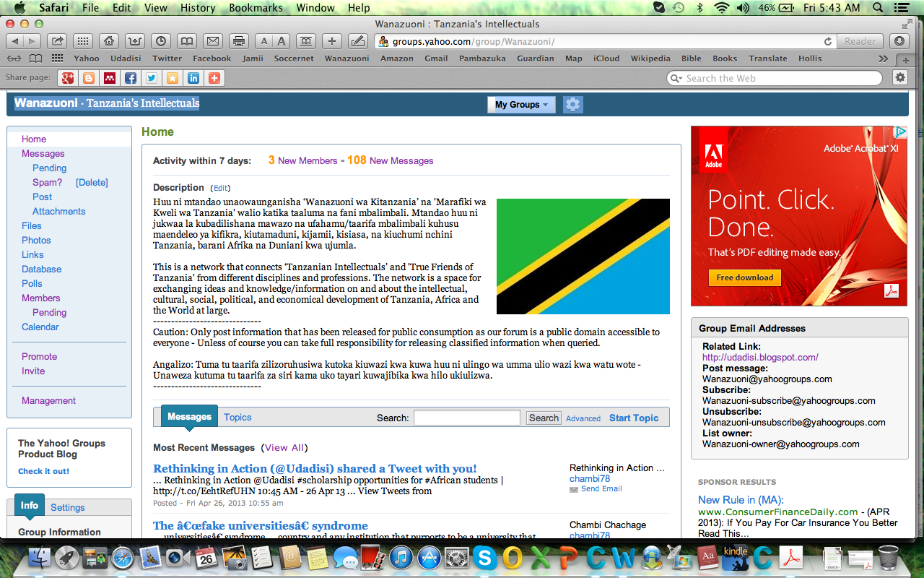The image size is (924, 578).
Task: Click the Mail envelope toolbar icon
Action: click(212, 41)
